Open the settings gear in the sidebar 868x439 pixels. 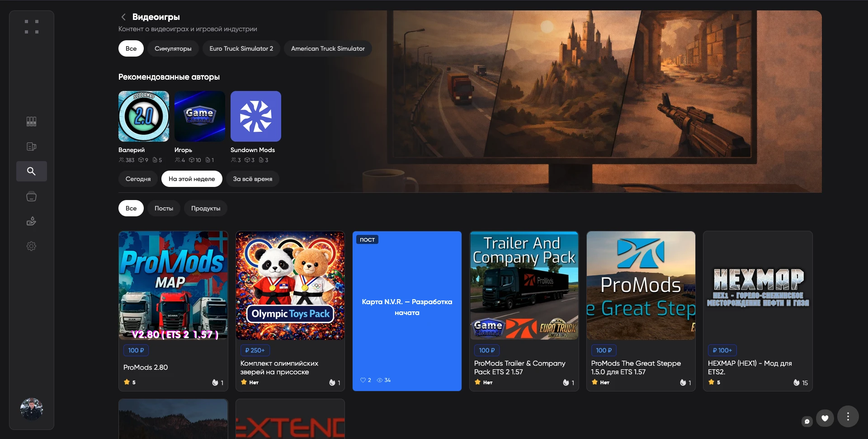[x=31, y=246]
